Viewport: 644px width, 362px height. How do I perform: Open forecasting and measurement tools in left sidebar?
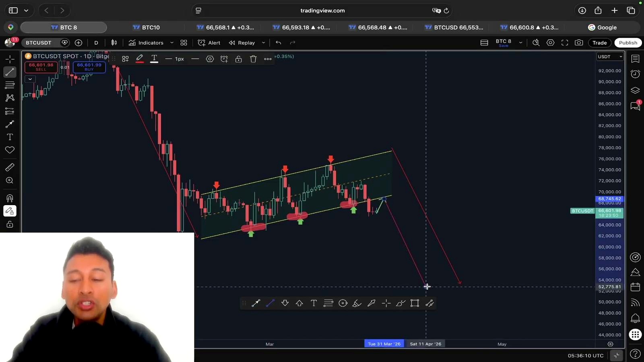tap(10, 111)
